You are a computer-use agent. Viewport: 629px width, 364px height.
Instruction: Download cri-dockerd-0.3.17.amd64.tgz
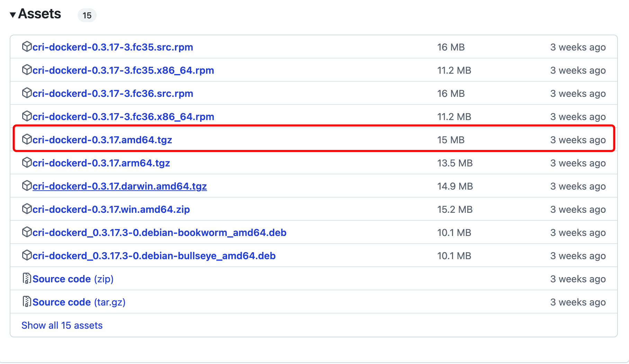tap(102, 140)
